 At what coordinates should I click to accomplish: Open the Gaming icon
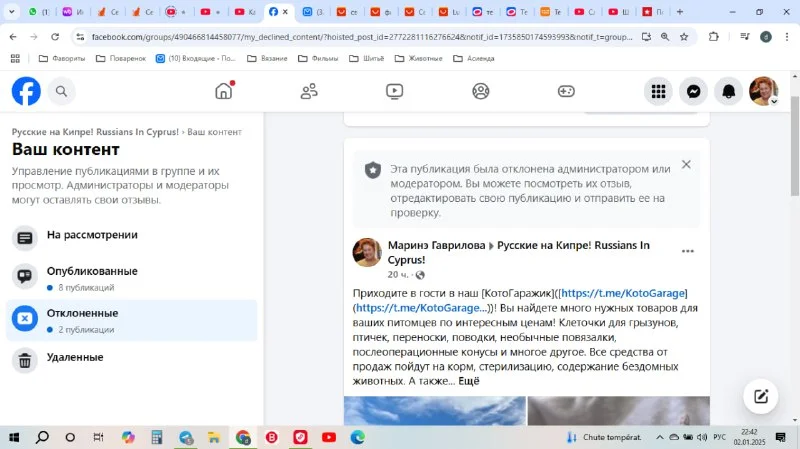coord(566,91)
